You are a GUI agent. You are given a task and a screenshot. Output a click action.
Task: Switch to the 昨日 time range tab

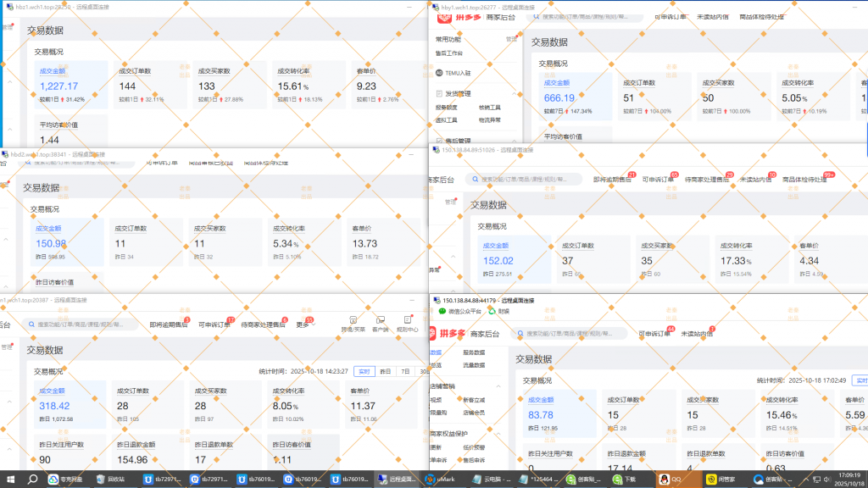pyautogui.click(x=385, y=371)
